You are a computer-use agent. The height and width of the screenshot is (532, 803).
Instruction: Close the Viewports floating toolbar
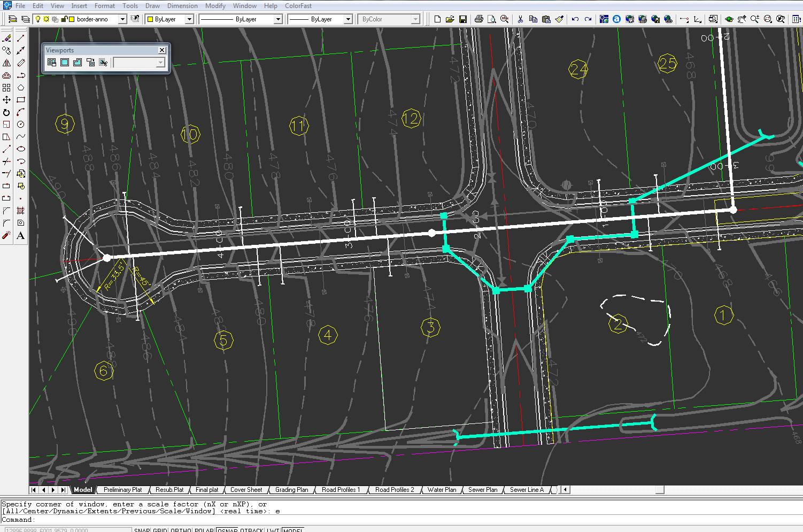(x=162, y=50)
